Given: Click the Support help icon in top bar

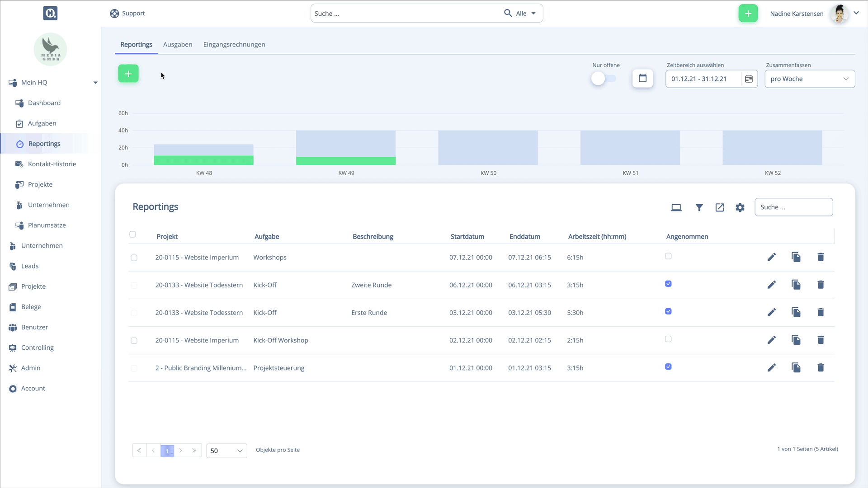Looking at the screenshot, I should 114,13.
